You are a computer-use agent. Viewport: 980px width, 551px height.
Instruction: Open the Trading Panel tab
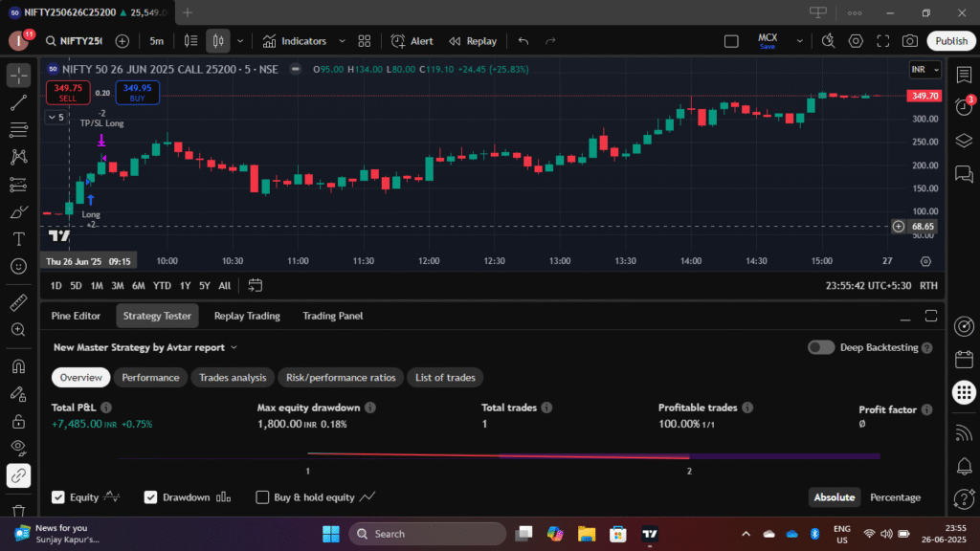[x=332, y=316]
